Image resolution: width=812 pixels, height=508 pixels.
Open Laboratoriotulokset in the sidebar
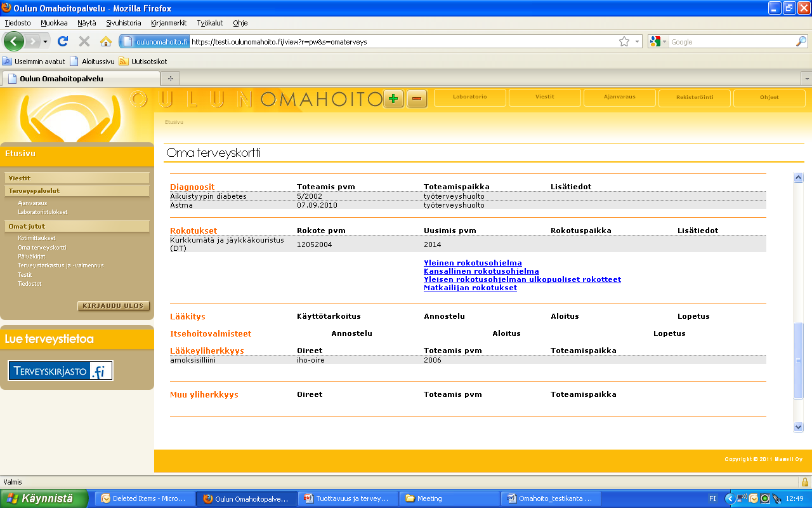43,212
